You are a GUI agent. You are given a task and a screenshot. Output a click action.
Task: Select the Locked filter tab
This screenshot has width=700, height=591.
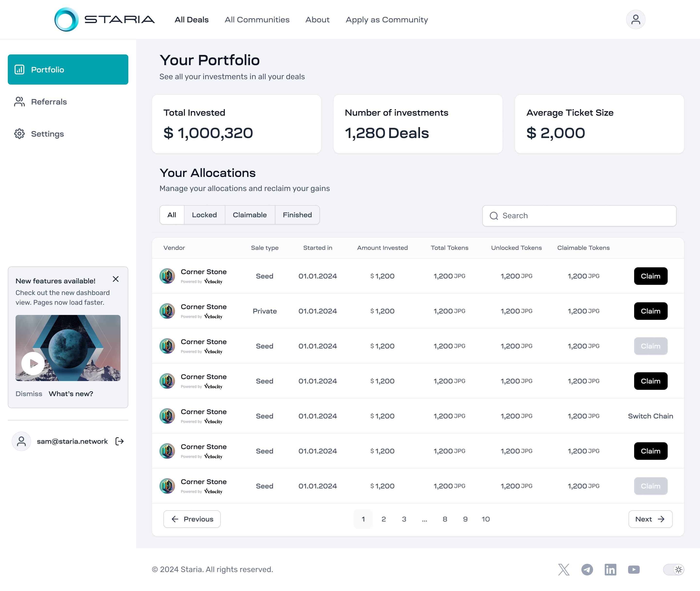pyautogui.click(x=204, y=215)
